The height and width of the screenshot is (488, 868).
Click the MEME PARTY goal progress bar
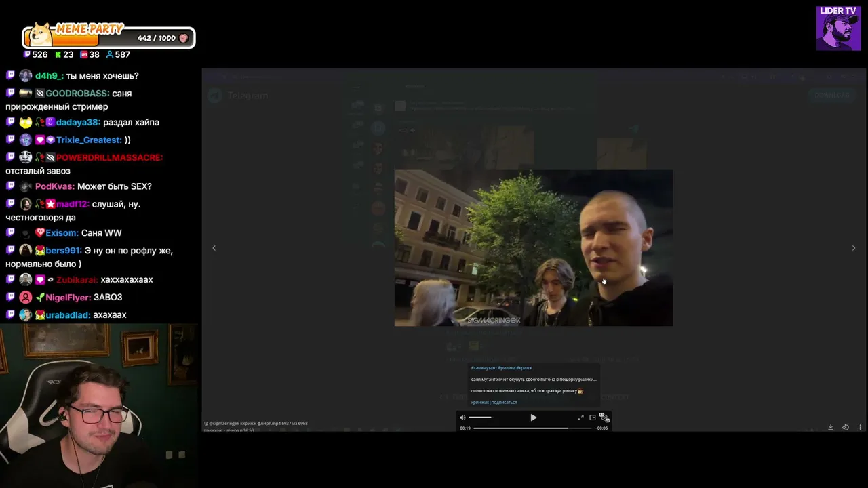pos(109,37)
